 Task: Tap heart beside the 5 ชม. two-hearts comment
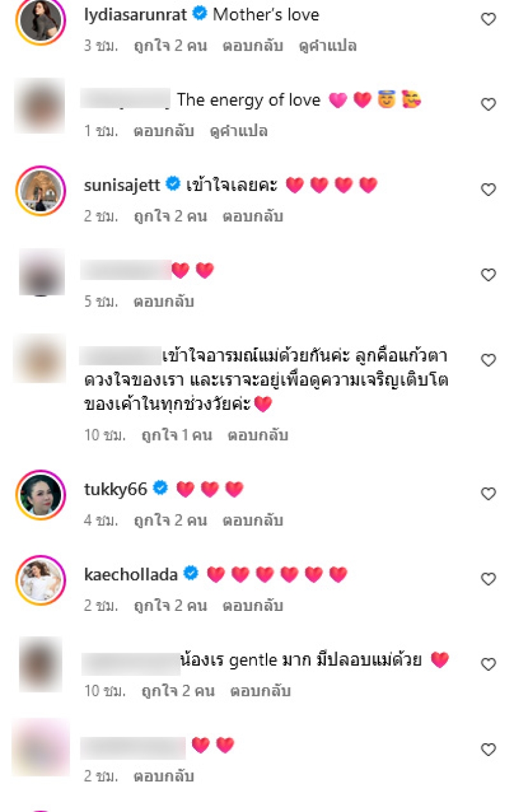[x=488, y=275]
